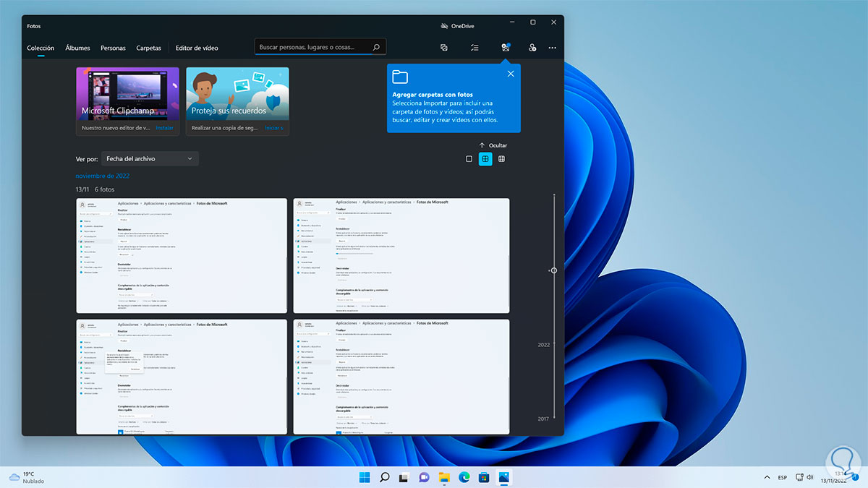
Task: Select the small grid view layout
Action: (501, 159)
